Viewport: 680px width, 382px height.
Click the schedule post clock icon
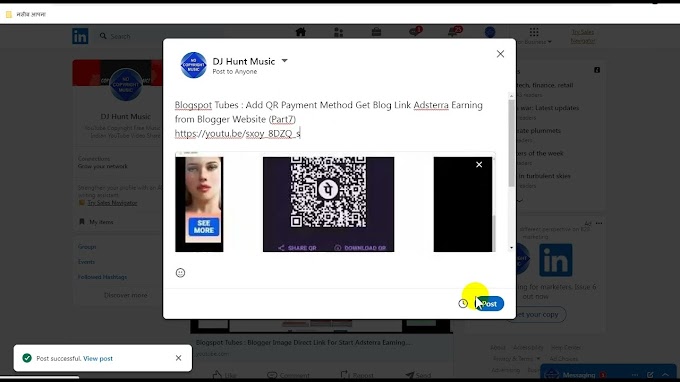(463, 304)
